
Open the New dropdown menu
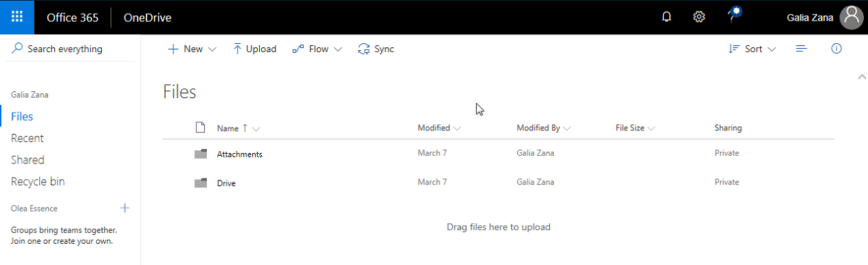(192, 49)
